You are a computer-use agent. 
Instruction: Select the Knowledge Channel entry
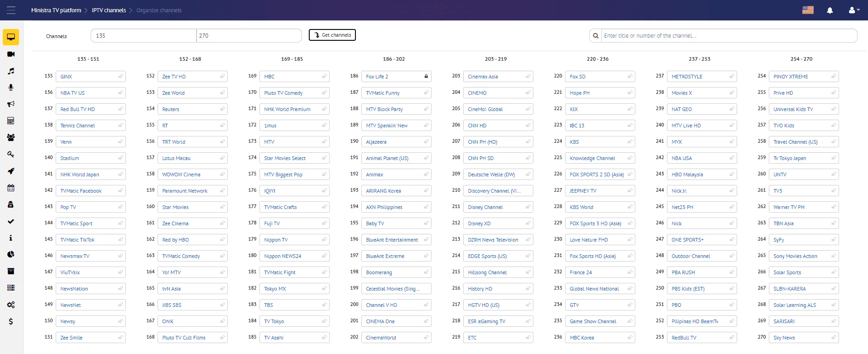coord(600,158)
